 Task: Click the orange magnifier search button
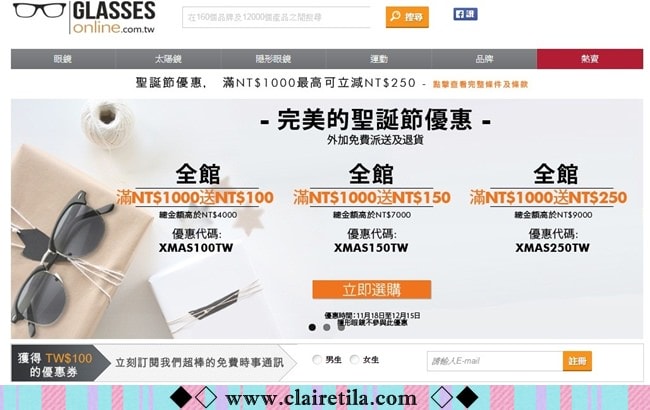point(407,17)
